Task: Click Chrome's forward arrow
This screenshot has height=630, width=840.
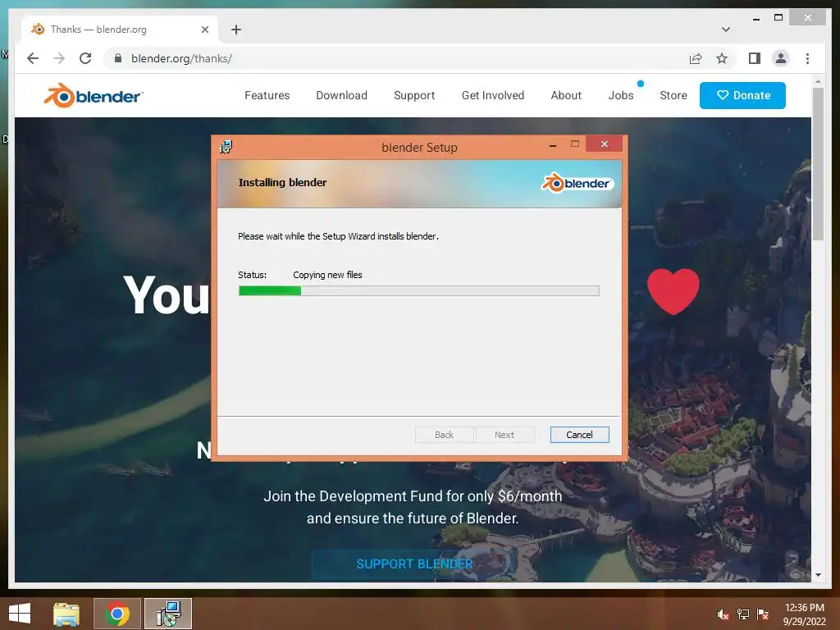Action: 59,58
